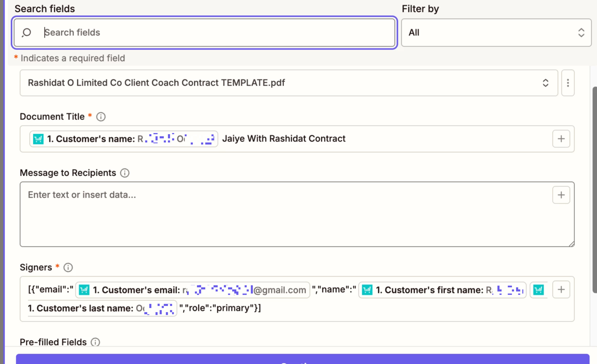This screenshot has height=364, width=597.
Task: Click the vertical scrollbar on right
Action: [594, 190]
